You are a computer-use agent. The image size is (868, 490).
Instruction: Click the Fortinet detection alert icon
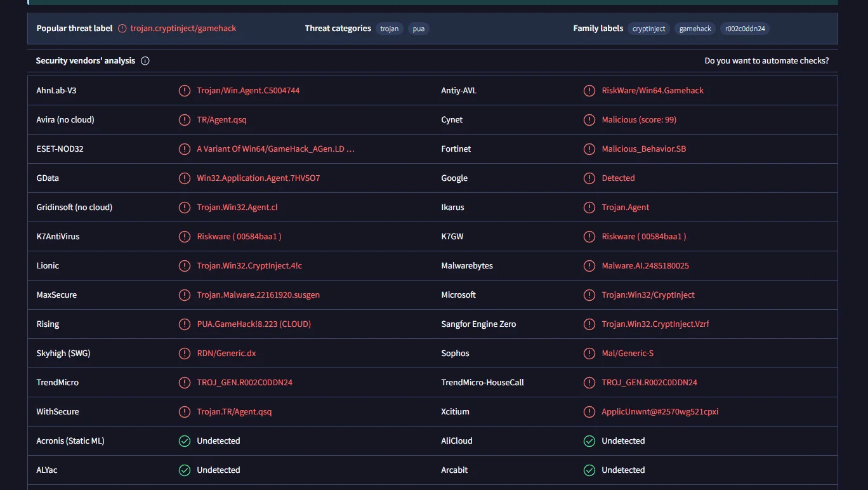click(x=589, y=149)
